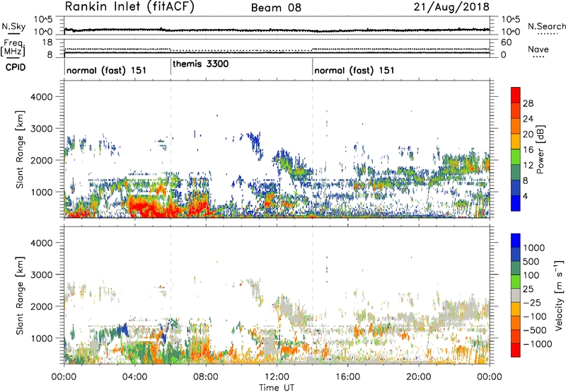The height and width of the screenshot is (392, 566).
Task: Click the gray segment of velocity colorbar
Action: (x=516, y=295)
